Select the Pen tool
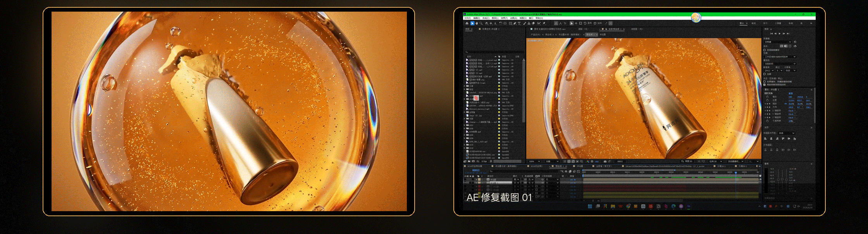The width and height of the screenshot is (868, 234). coord(515,23)
